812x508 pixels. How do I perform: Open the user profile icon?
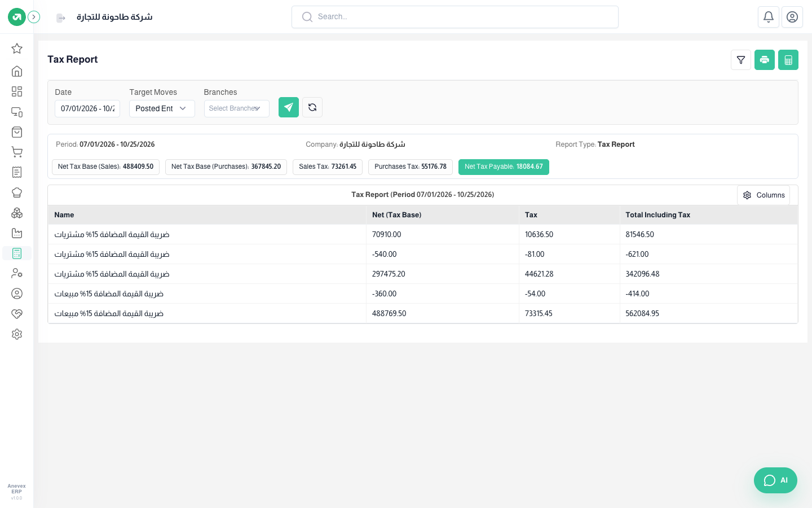coord(792,17)
